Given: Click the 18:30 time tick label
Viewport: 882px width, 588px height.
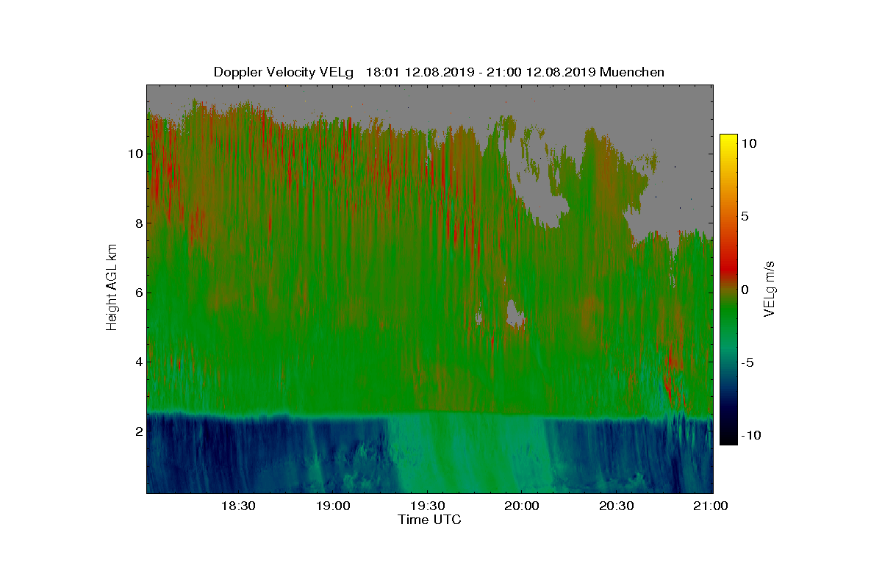Looking at the screenshot, I should click(237, 506).
